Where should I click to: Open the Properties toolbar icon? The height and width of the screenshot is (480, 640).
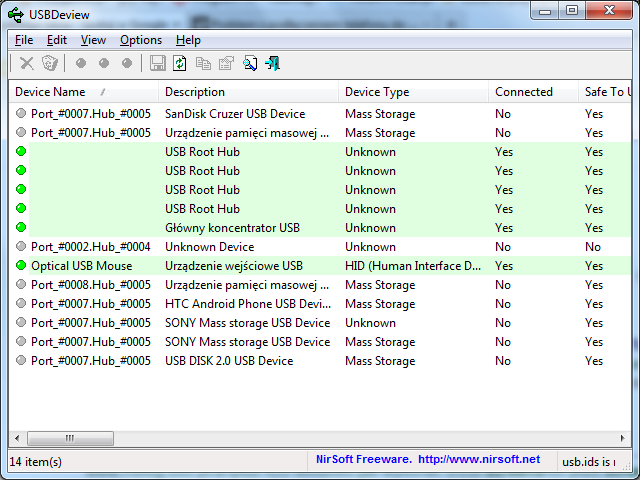227,63
